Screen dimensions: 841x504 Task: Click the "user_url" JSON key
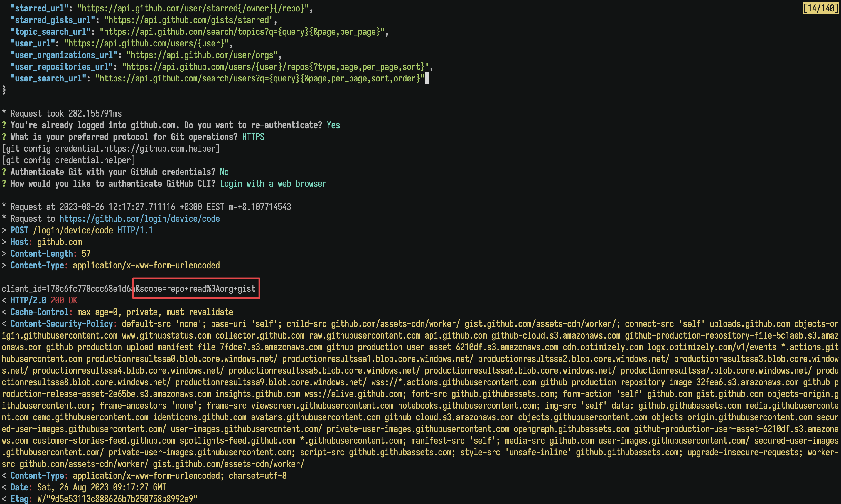point(33,43)
